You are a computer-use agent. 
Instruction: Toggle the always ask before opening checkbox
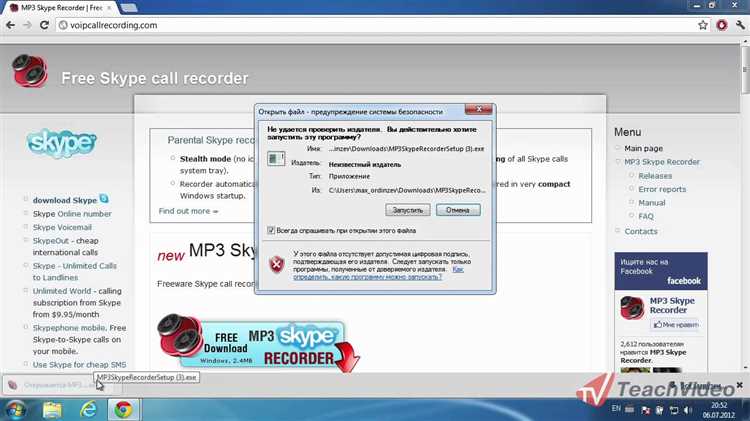271,231
